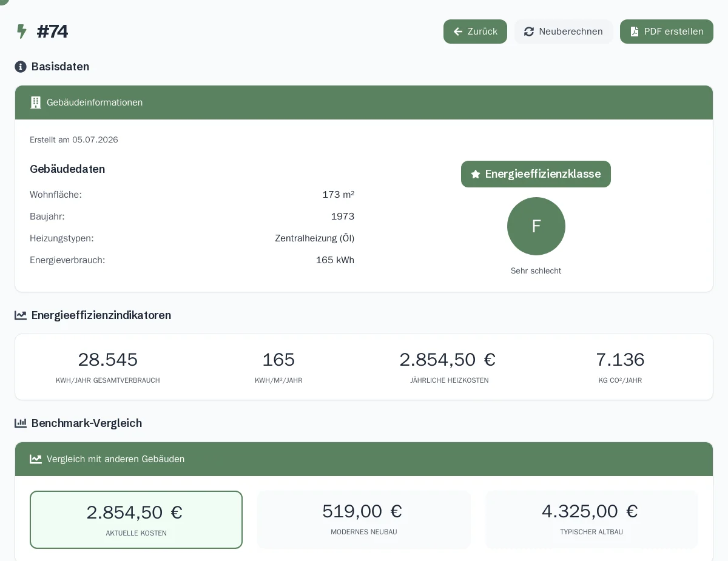
Task: Click the Energieverbrauch label
Action: [x=67, y=260]
